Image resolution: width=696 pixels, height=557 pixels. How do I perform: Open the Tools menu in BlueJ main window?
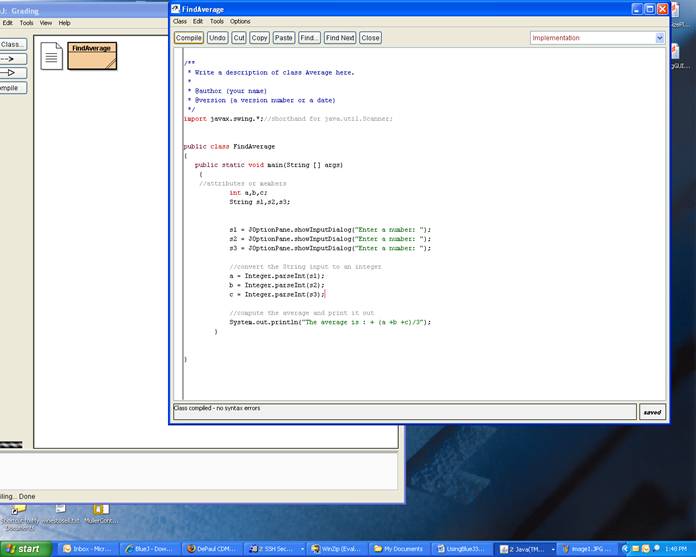click(x=26, y=23)
